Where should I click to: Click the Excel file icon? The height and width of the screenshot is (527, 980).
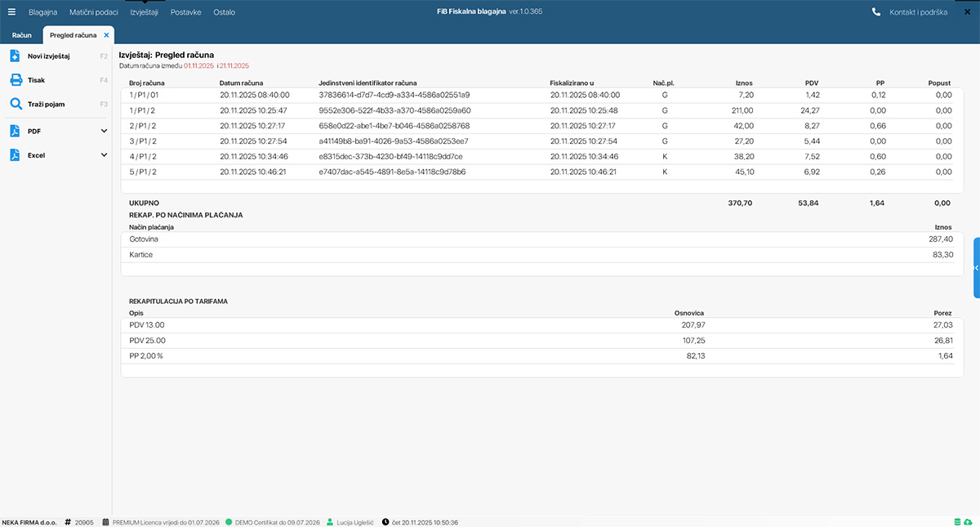pos(15,155)
